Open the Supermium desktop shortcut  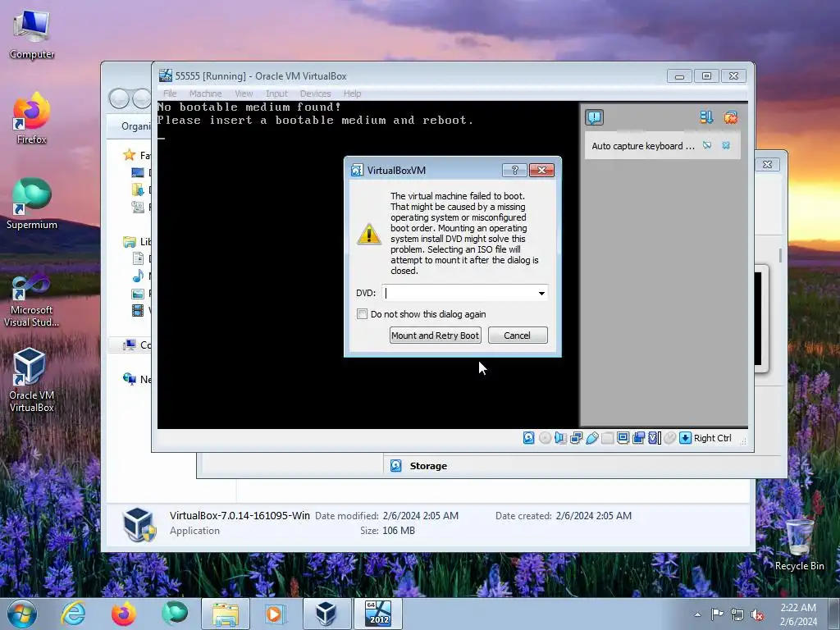point(32,204)
